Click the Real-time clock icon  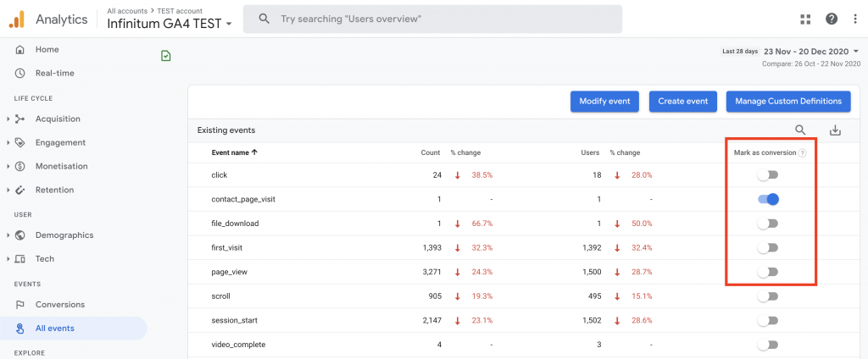20,73
